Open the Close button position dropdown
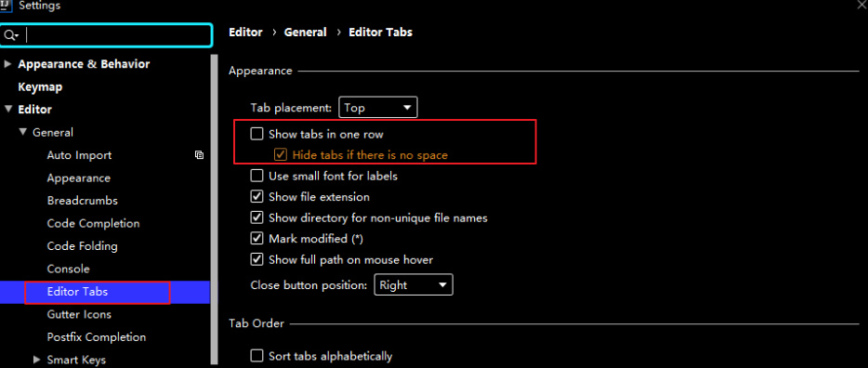This screenshot has width=868, height=368. point(414,285)
